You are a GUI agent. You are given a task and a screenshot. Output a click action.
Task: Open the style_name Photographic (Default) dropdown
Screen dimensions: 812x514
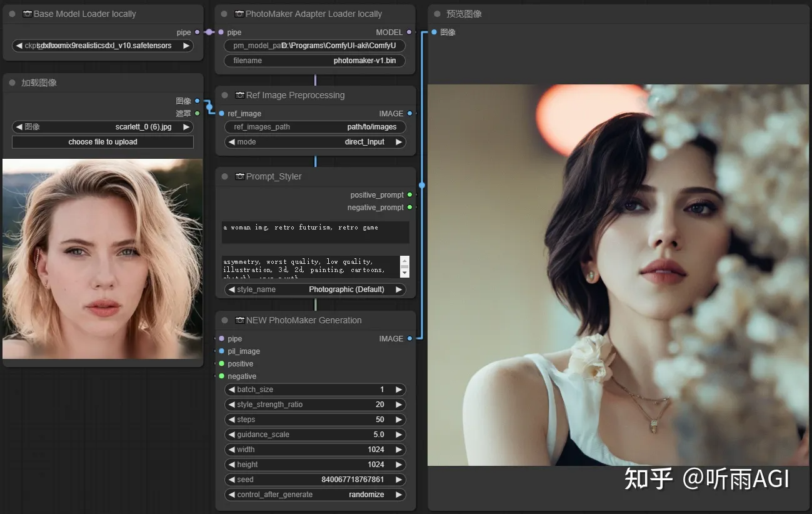coord(315,290)
